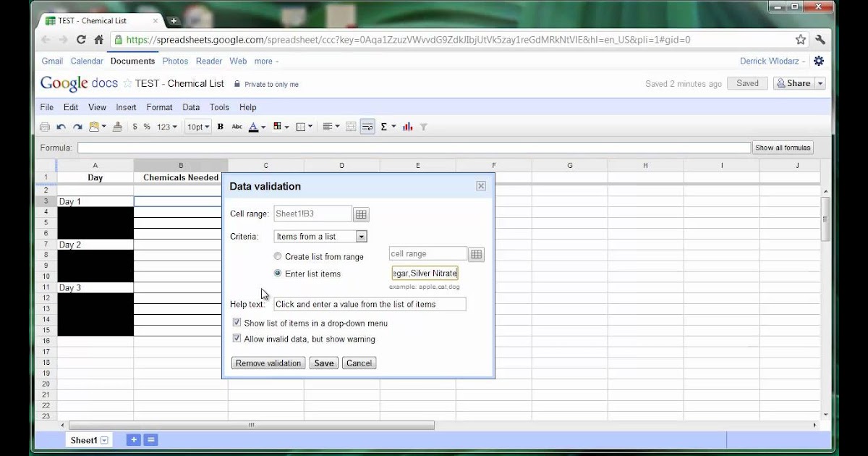Toggle Show list of items in drop-down menu

click(237, 323)
